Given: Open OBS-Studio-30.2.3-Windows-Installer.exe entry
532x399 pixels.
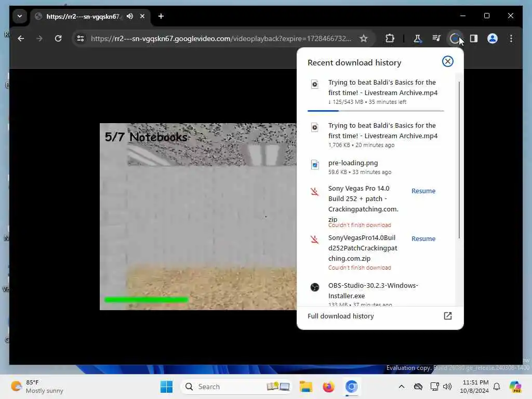Looking at the screenshot, I should [376, 293].
